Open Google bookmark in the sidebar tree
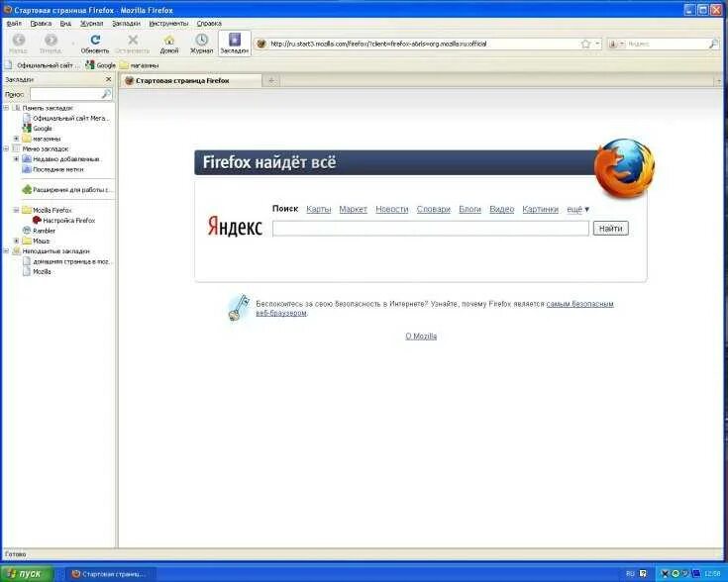Image resolution: width=728 pixels, height=582 pixels. 38,129
